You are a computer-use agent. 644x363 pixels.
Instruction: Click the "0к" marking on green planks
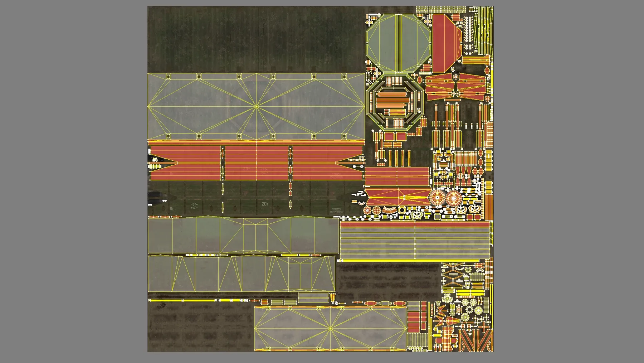172,209
